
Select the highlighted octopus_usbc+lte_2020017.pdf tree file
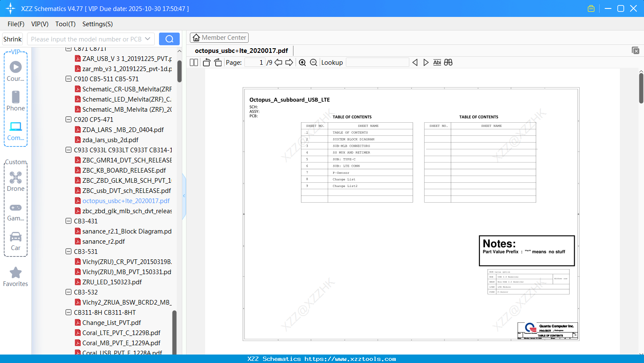click(126, 201)
